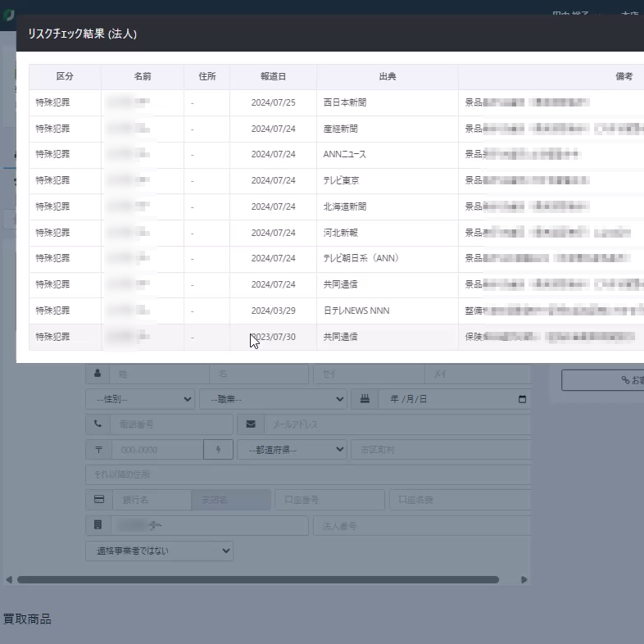
Task: Click the 電話番号 input field
Action: point(171,424)
